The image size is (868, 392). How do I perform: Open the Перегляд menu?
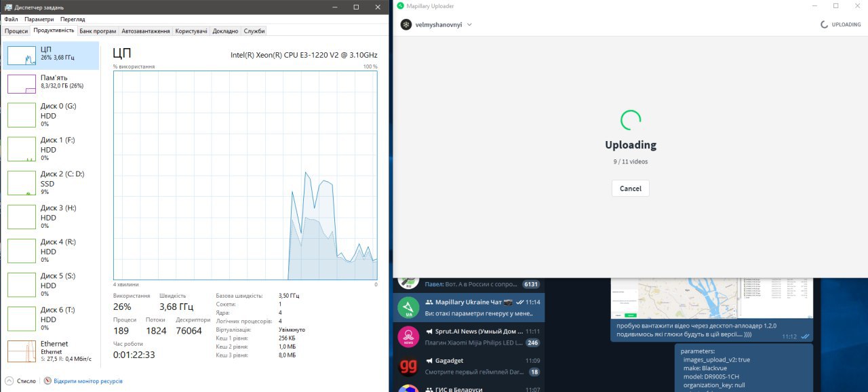point(73,20)
